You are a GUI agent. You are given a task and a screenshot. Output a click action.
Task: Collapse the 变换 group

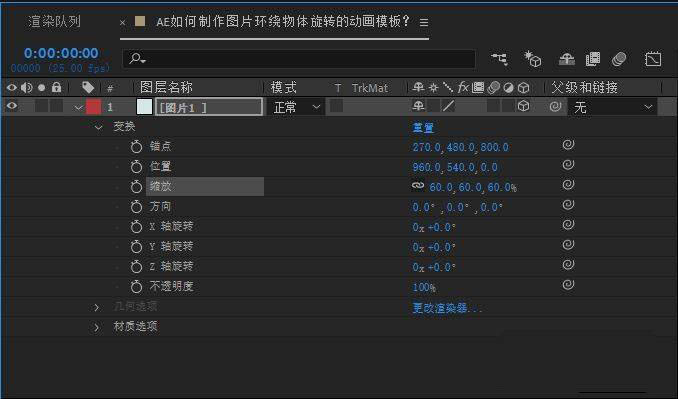point(99,127)
